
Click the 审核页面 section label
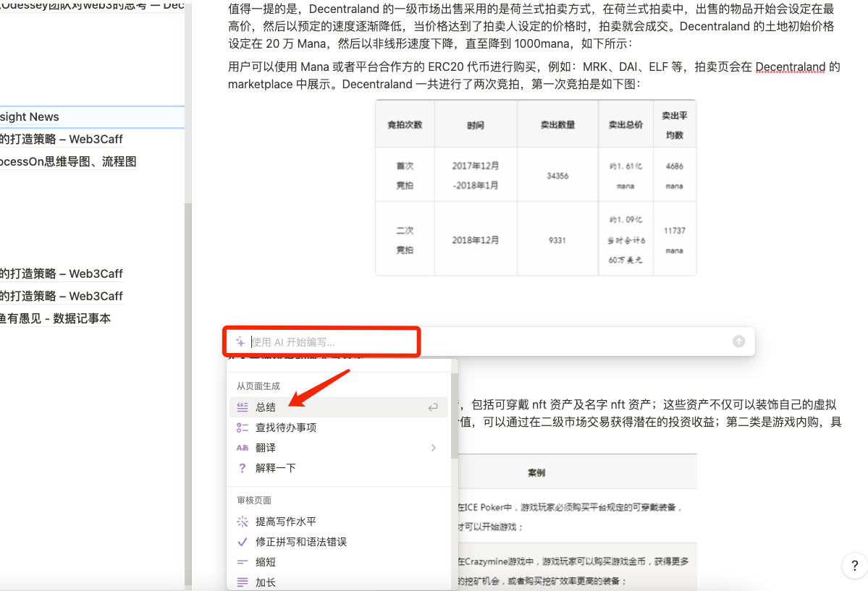click(x=254, y=501)
